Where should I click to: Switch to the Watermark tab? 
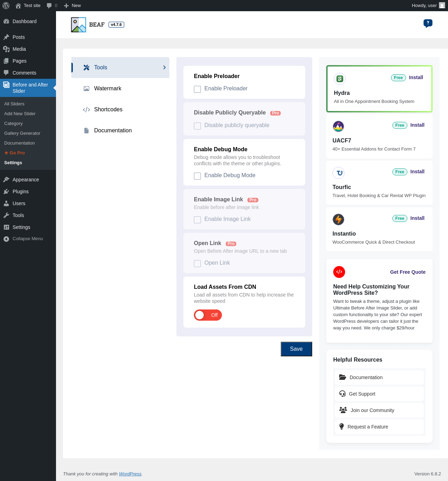[x=120, y=89]
